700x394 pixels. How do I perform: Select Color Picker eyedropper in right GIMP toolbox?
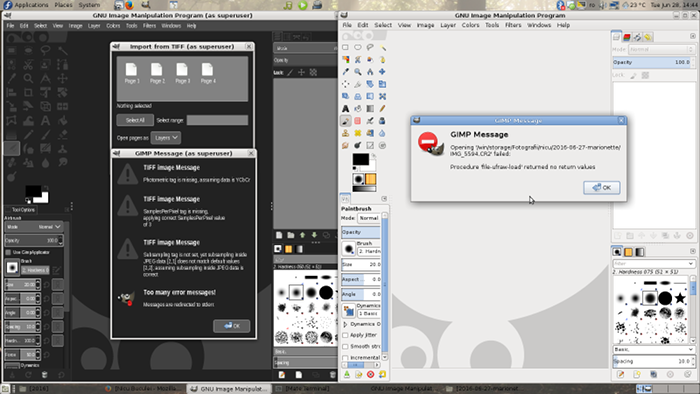pyautogui.click(x=346, y=72)
